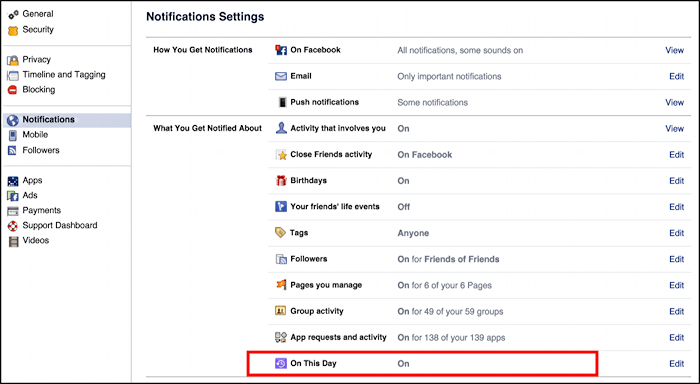Edit Birthdays notifications
The height and width of the screenshot is (384, 700).
[x=676, y=181]
